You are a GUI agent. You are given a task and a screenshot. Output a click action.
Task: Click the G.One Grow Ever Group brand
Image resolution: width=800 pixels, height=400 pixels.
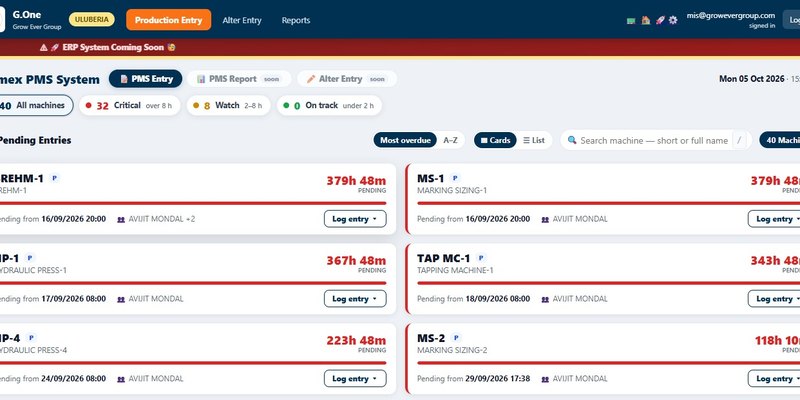37,20
